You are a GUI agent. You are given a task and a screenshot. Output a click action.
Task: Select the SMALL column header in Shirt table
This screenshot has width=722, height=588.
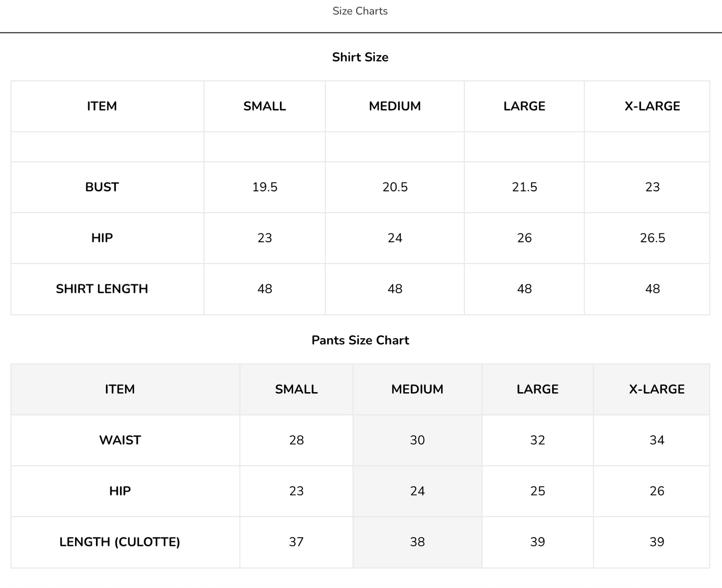(265, 106)
